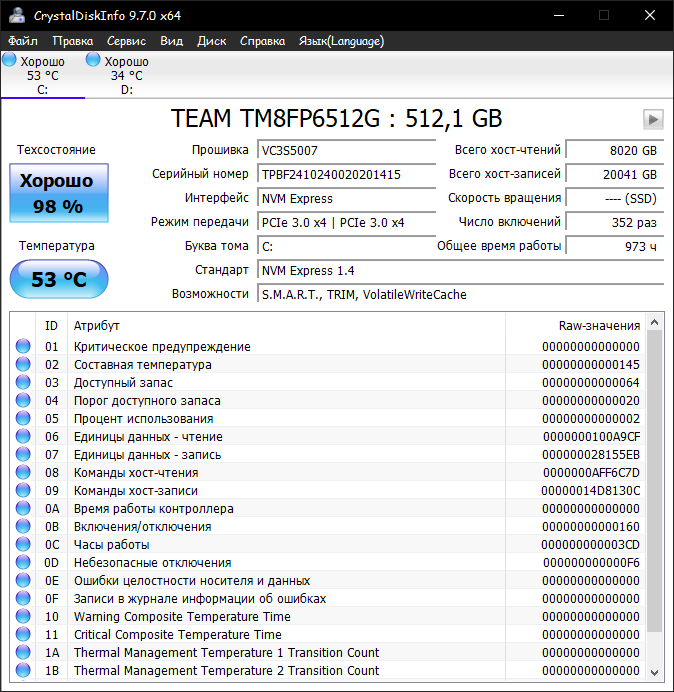Click status orb for Критическое предупреждение row
Screen dimensions: 674x692
pos(23,346)
